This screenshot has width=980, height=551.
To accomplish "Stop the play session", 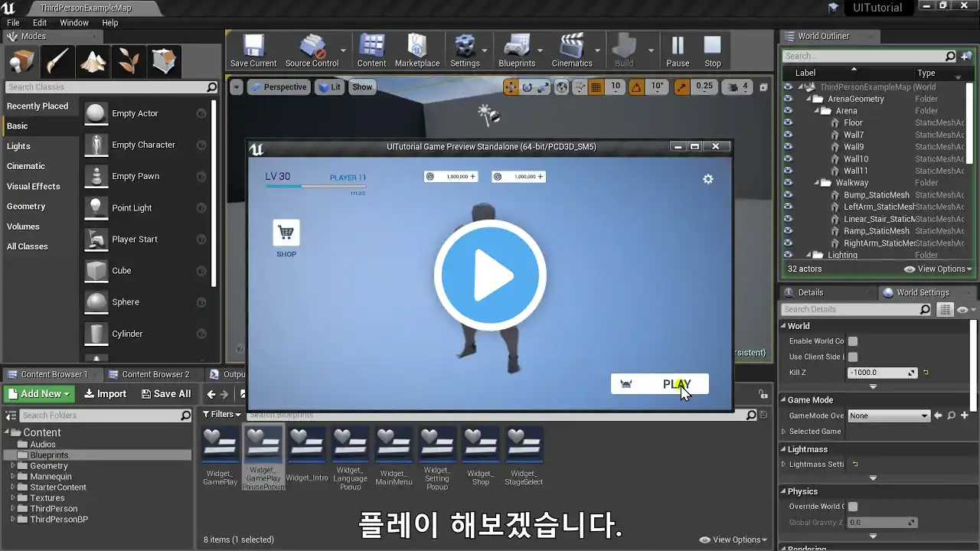I will pos(713,51).
